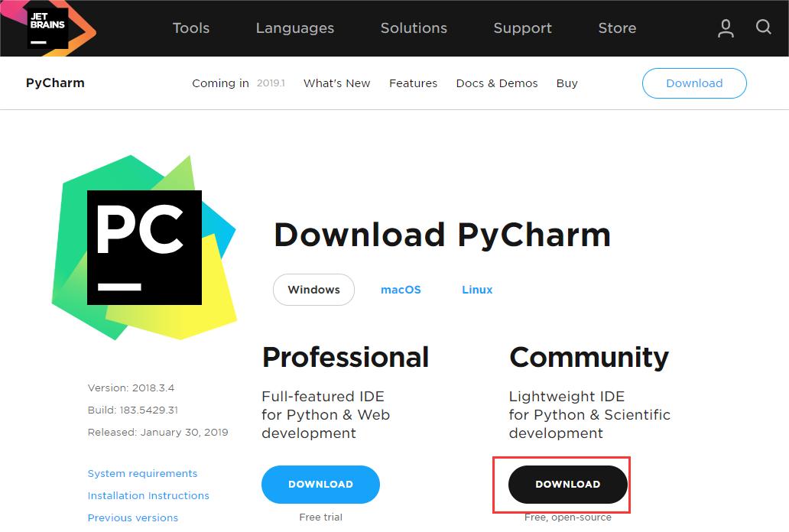Open the Buy page
Image resolution: width=789 pixels, height=532 pixels.
pyautogui.click(x=567, y=83)
